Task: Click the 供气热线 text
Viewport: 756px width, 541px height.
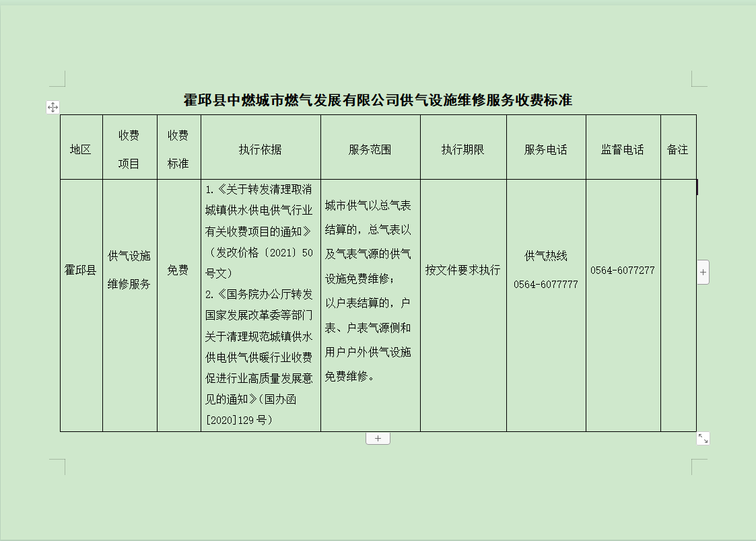Action: pyautogui.click(x=545, y=256)
